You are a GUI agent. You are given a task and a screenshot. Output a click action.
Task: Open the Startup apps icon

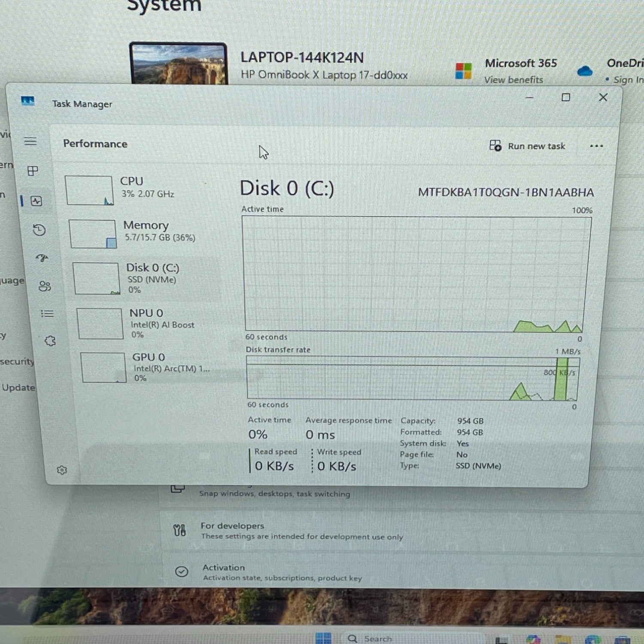pyautogui.click(x=42, y=258)
